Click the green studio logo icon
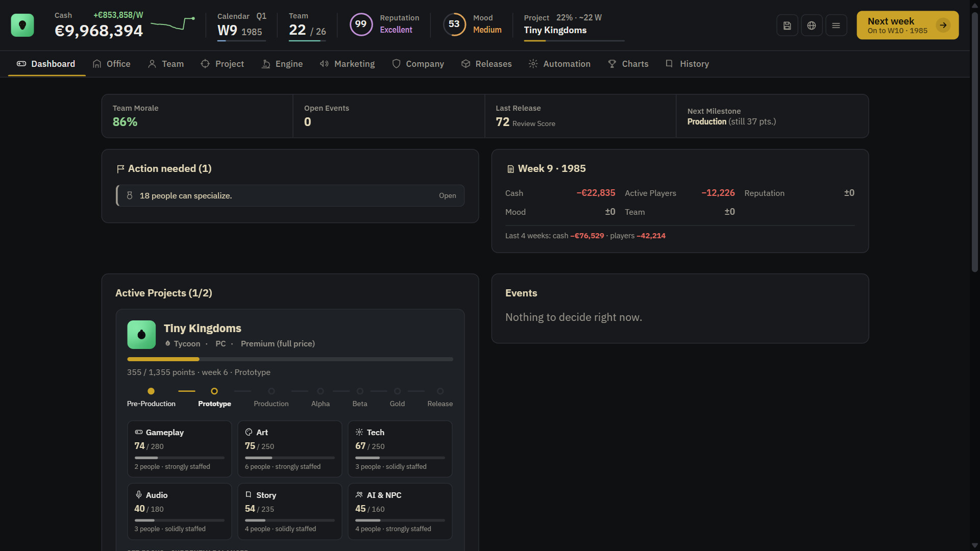Screen dimensions: 980x551 point(22,25)
